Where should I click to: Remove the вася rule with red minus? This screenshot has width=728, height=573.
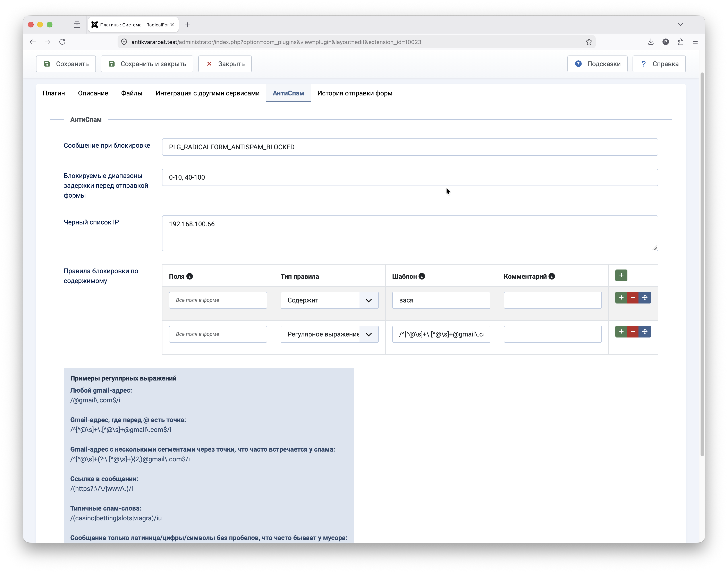tap(633, 298)
